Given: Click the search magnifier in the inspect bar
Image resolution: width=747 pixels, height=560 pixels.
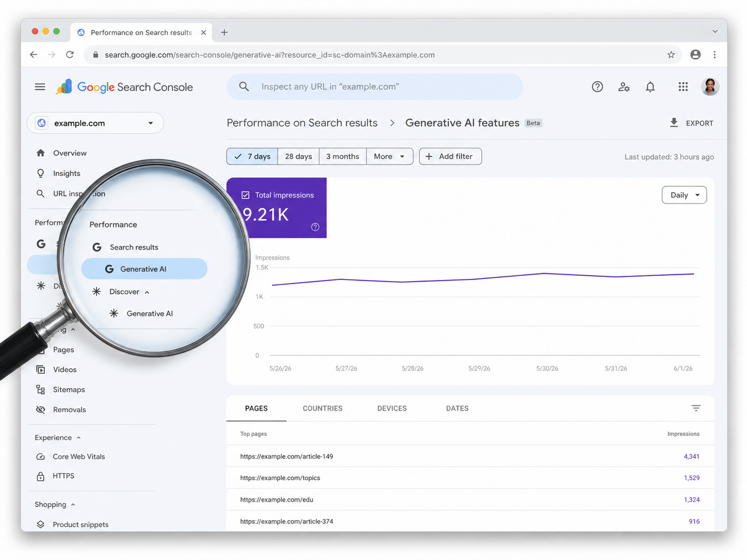Looking at the screenshot, I should click(244, 87).
